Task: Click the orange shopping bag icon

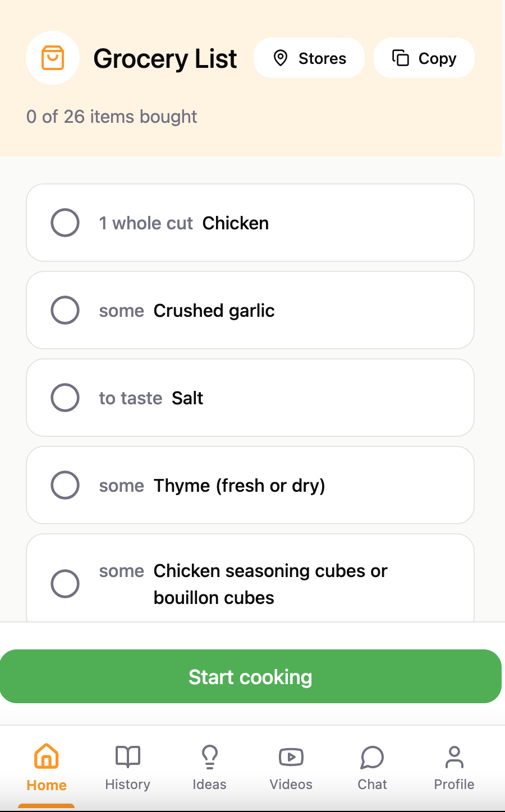Action: 53,58
